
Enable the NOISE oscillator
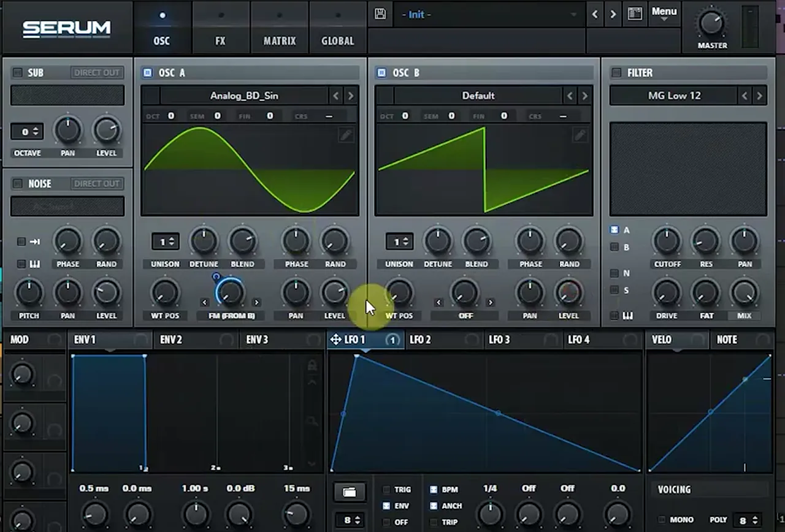point(18,183)
